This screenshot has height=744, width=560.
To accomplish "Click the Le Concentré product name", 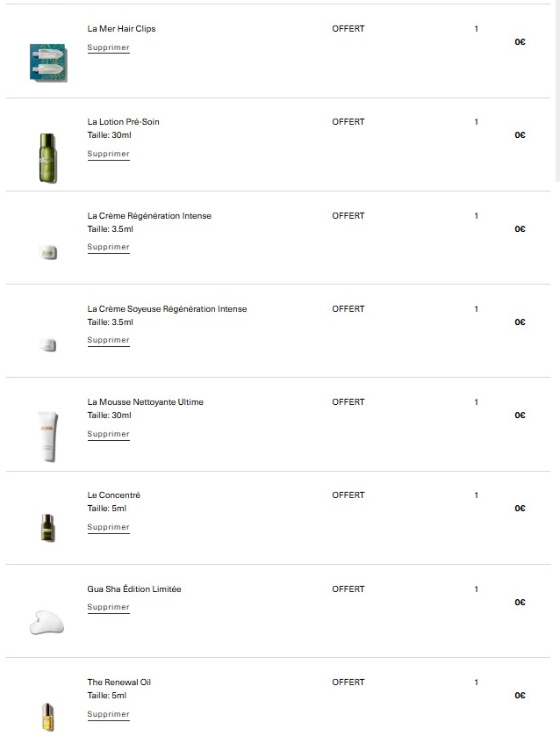I will tap(113, 495).
